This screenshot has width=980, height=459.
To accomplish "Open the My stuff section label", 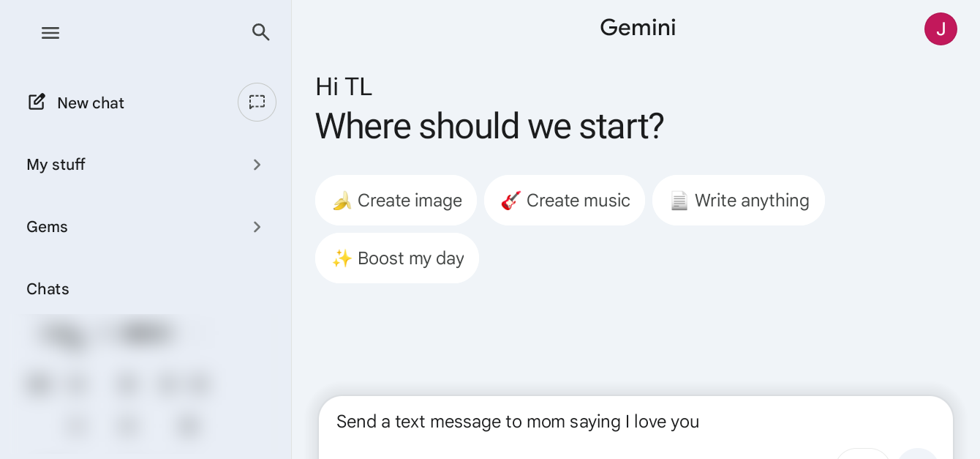I will [56, 165].
